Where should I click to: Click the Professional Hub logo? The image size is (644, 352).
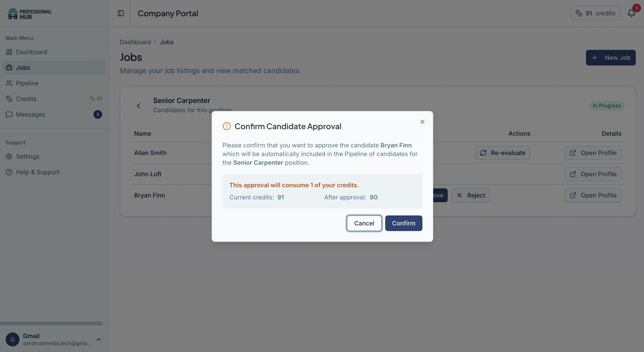29,14
